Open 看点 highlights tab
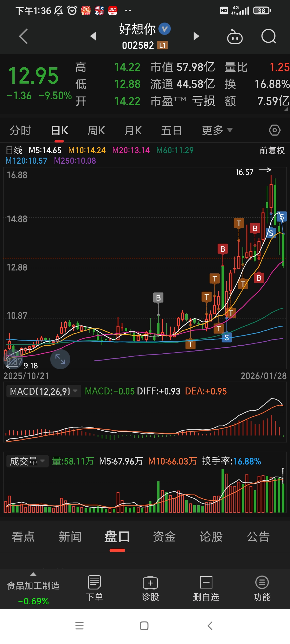 click(23, 537)
